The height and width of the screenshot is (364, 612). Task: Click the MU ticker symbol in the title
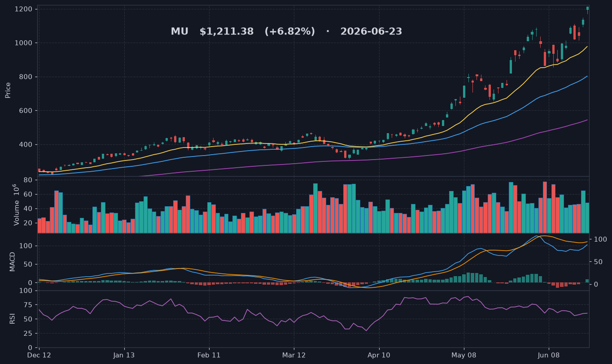pyautogui.click(x=179, y=32)
